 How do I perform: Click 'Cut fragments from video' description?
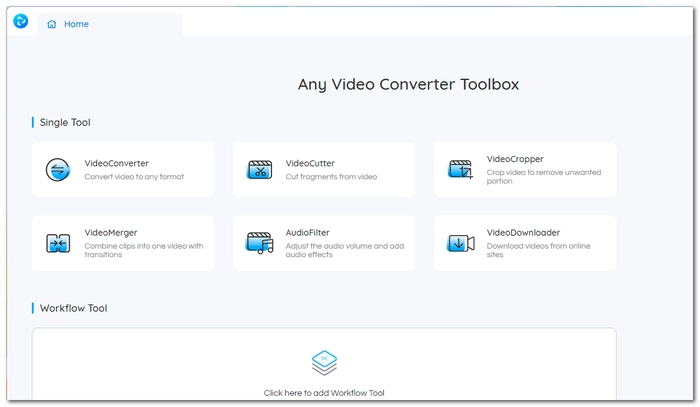coord(331,177)
